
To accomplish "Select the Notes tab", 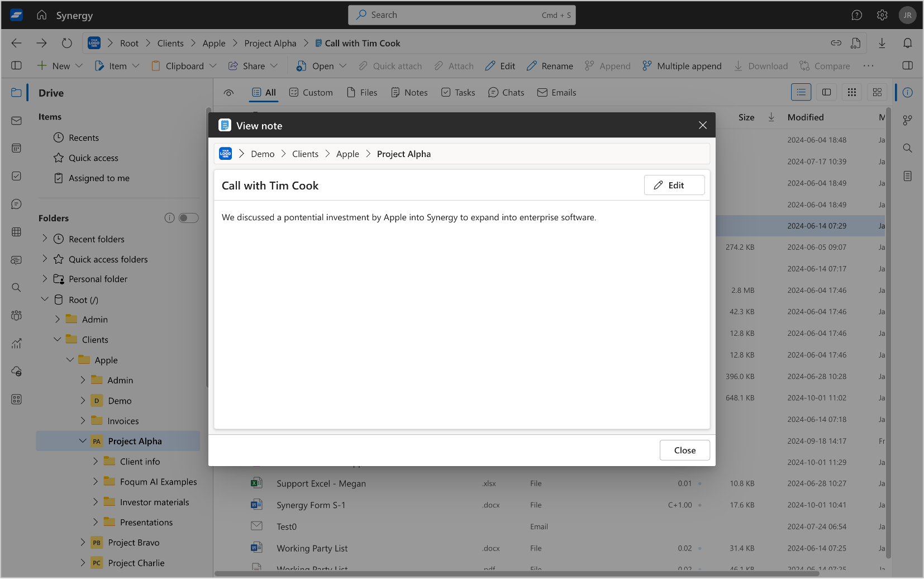I will click(409, 93).
